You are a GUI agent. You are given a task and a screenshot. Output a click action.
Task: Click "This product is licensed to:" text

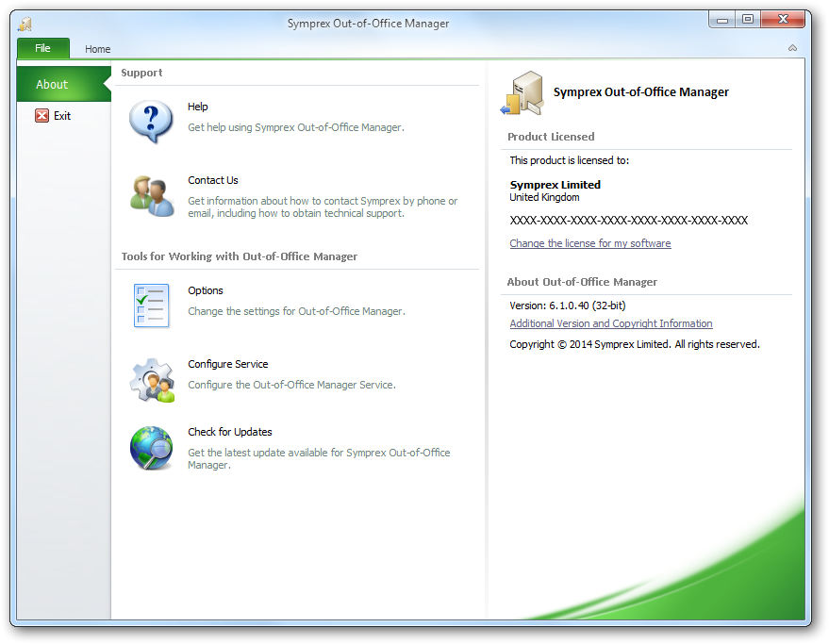pyautogui.click(x=570, y=160)
